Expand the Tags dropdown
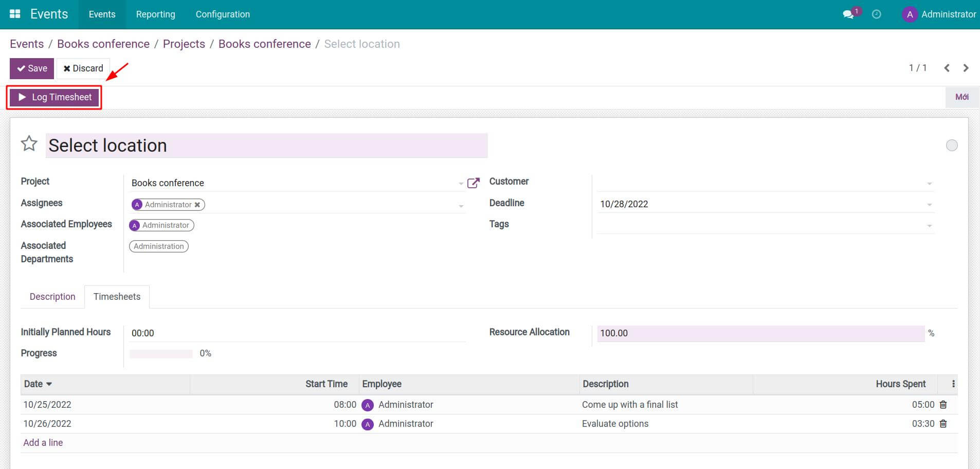980x469 pixels. pos(929,225)
